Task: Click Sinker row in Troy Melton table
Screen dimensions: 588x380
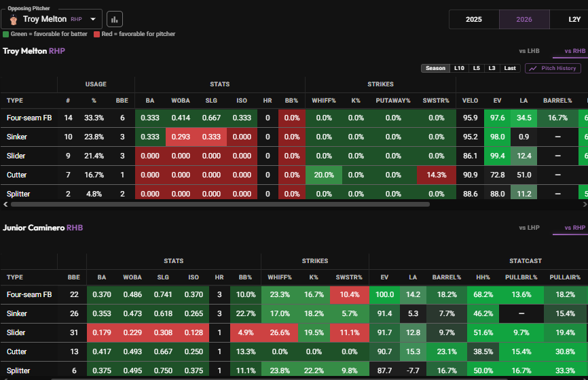Action: [x=294, y=137]
